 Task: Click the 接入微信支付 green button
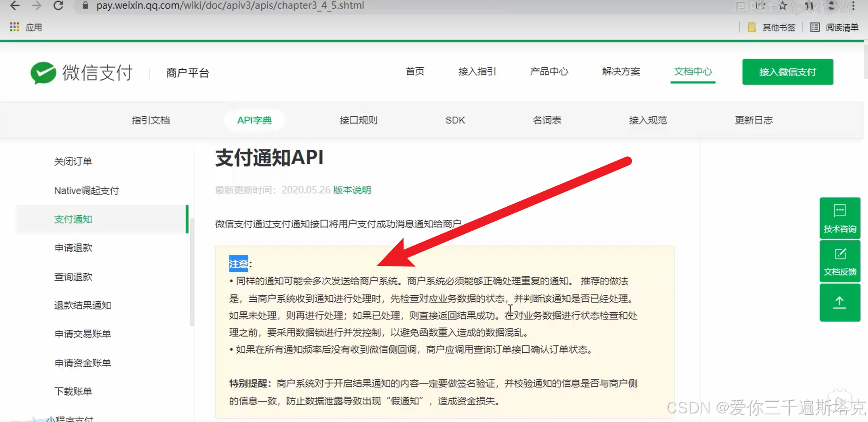pos(788,72)
